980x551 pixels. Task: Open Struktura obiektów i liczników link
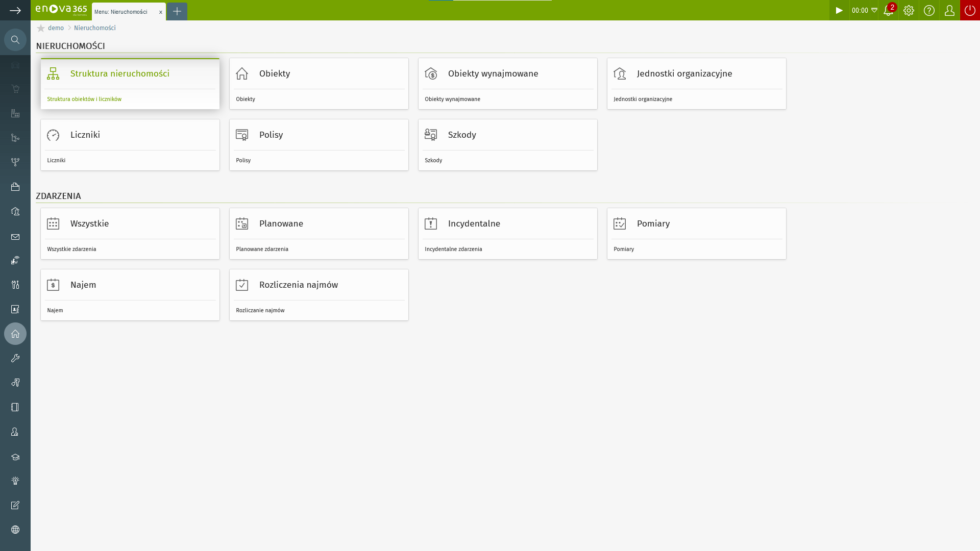click(84, 99)
